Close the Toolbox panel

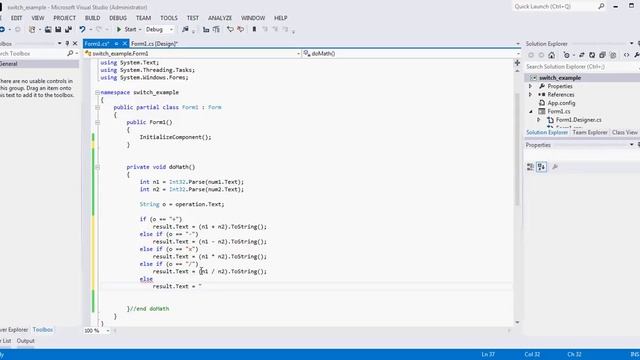[x=75, y=43]
